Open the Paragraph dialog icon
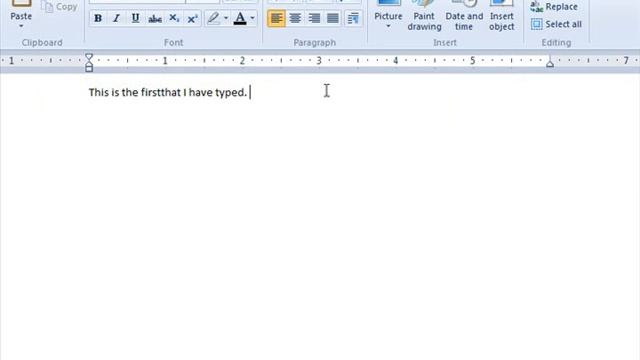Viewport: 640px width, 360px height. pyautogui.click(x=353, y=18)
